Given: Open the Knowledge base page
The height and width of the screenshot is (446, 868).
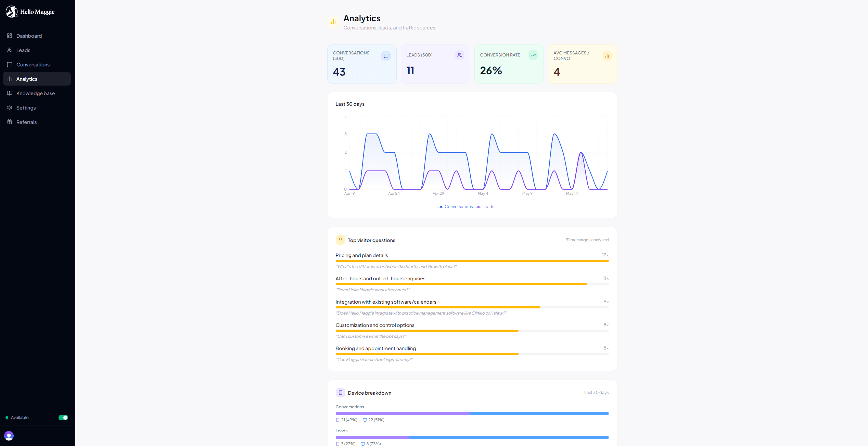Looking at the screenshot, I should coord(37,93).
